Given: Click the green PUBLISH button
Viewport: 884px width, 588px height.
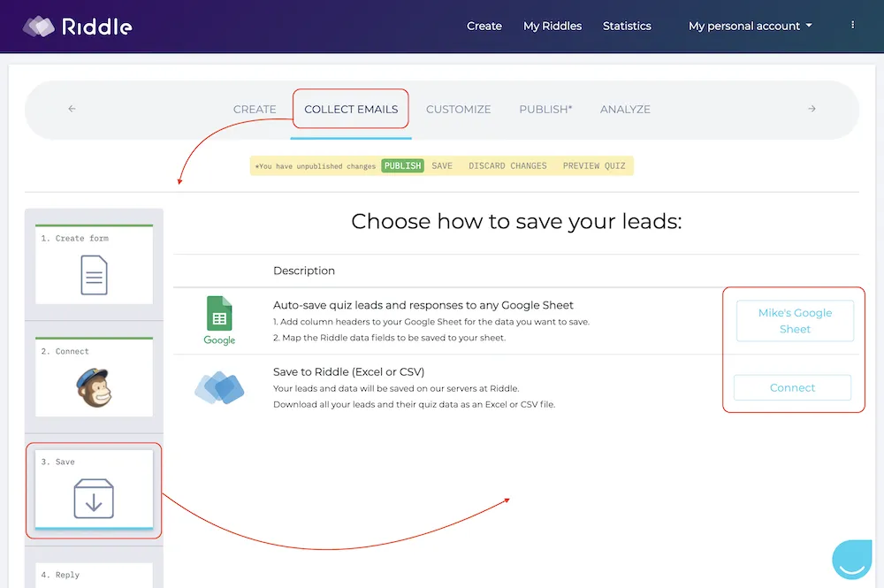Looking at the screenshot, I should [402, 165].
